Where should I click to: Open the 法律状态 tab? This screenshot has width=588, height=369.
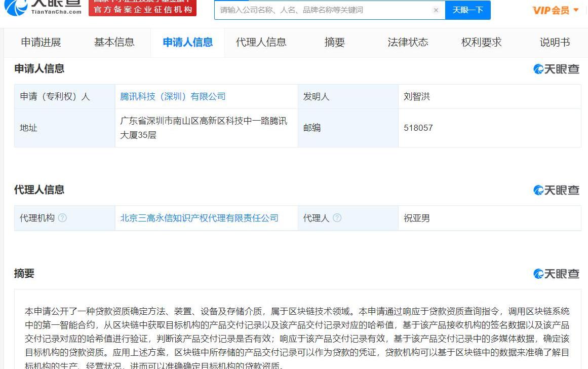pyautogui.click(x=408, y=43)
